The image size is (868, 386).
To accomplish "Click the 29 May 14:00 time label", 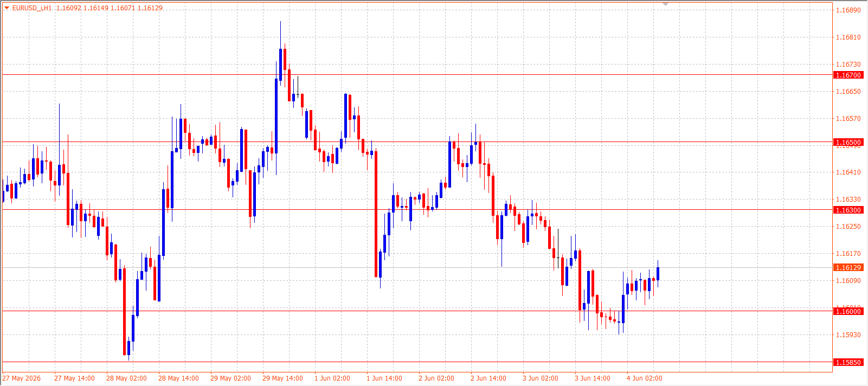I will pyautogui.click(x=282, y=378).
